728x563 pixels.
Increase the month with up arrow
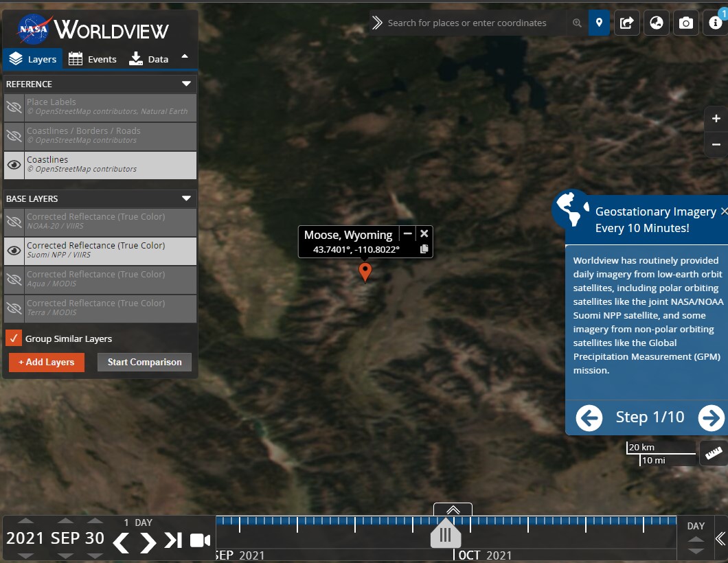65,520
